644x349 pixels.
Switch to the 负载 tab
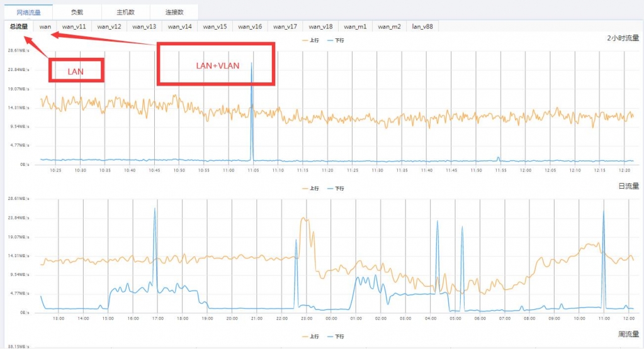77,11
